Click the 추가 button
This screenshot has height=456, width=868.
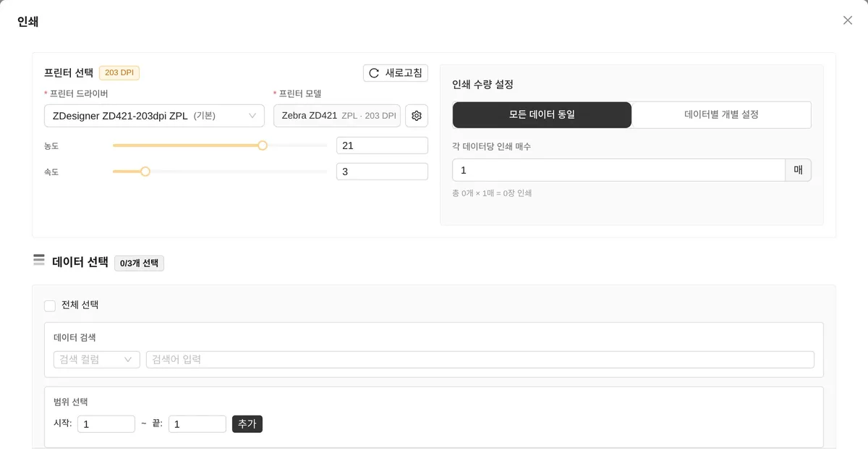pos(247,424)
